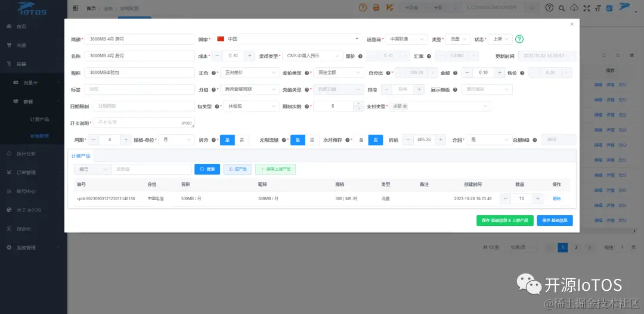The image size is (644, 314).
Task: Click the help icon next to 次月预存
Action: coord(347,140)
